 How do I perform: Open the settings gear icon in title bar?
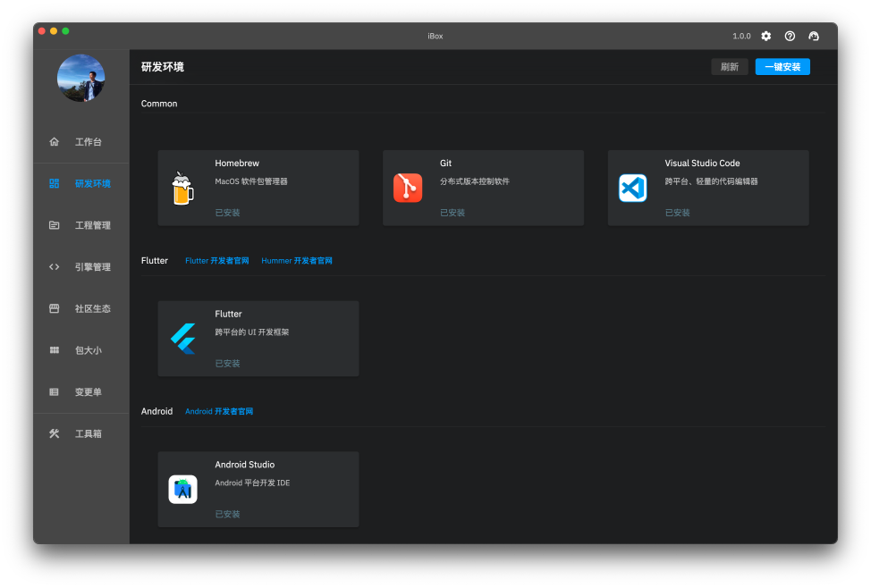click(x=766, y=36)
